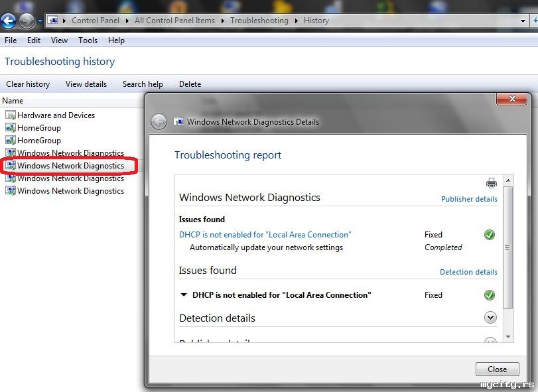Viewport: 538px width, 392px height.
Task: Click report scrollbar up arrow
Action: [x=508, y=180]
